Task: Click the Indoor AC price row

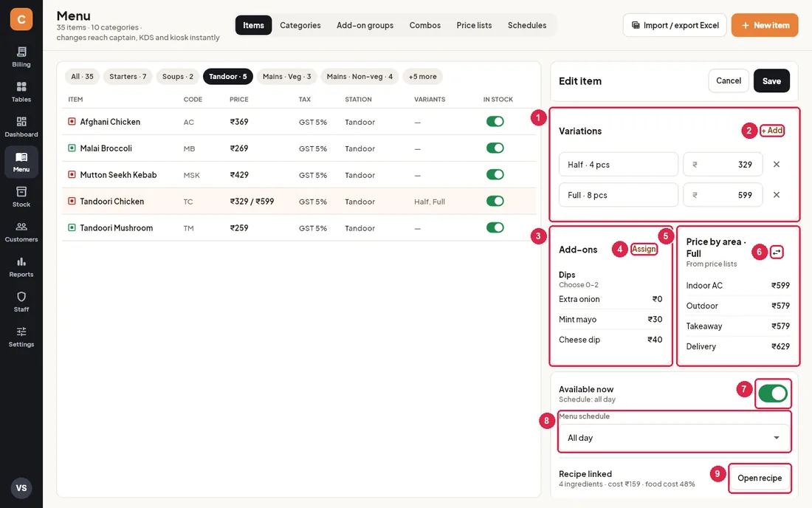Action: tap(738, 285)
